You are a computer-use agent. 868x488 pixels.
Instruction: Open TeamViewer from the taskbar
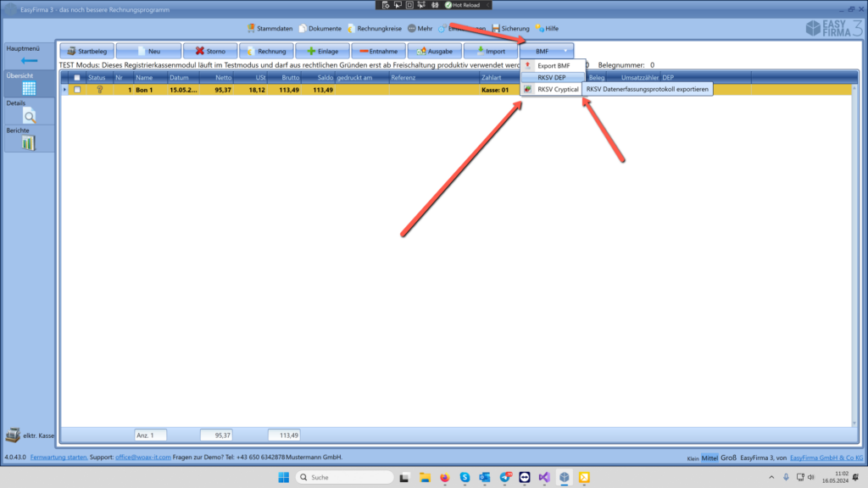(x=524, y=477)
